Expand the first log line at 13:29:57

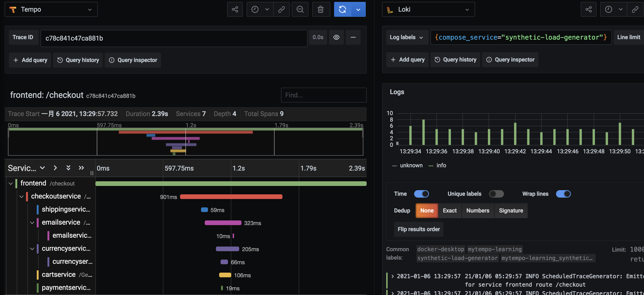click(x=393, y=276)
